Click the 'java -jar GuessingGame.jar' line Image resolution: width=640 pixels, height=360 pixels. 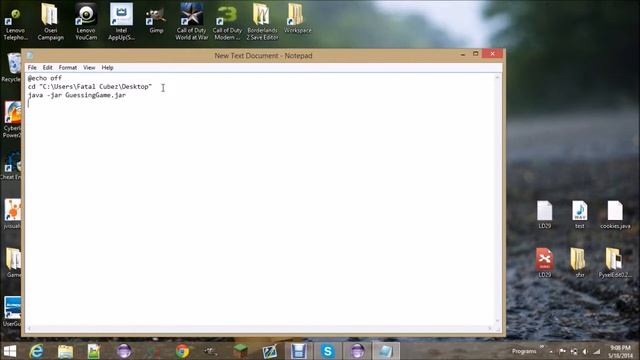coord(77,95)
